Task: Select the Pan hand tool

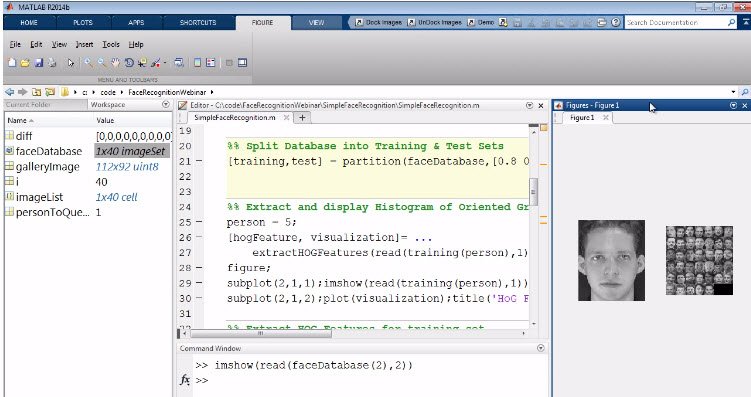Action: pyautogui.click(x=115, y=63)
